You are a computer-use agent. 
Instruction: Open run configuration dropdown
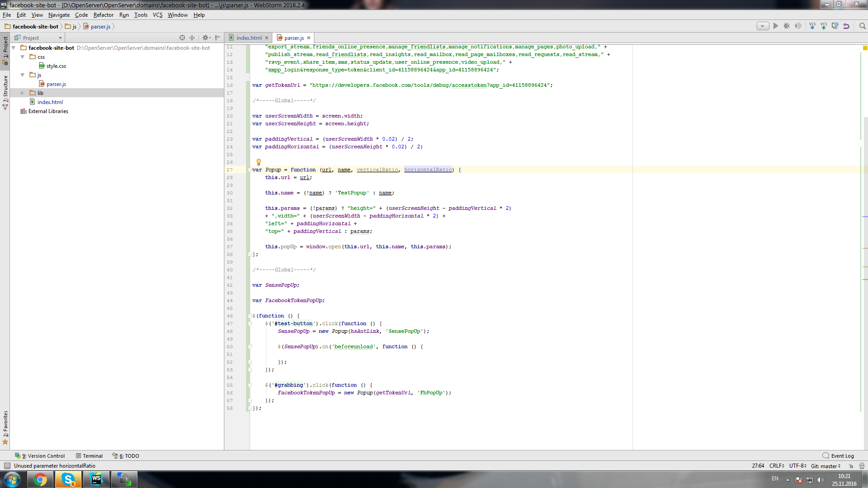(763, 26)
